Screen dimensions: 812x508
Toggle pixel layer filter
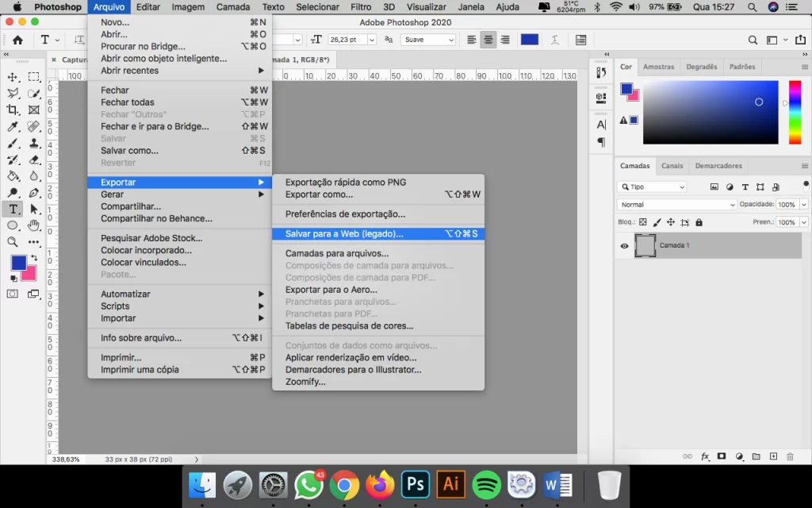pos(714,187)
